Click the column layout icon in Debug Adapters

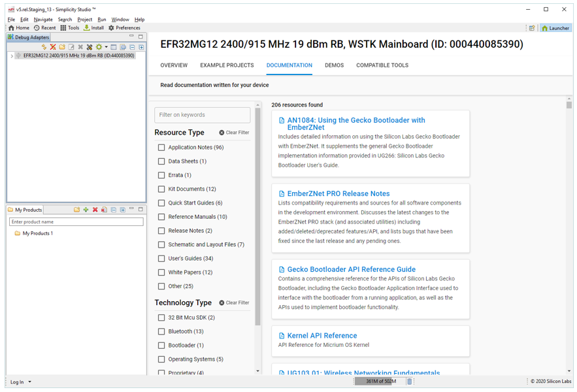(x=114, y=47)
